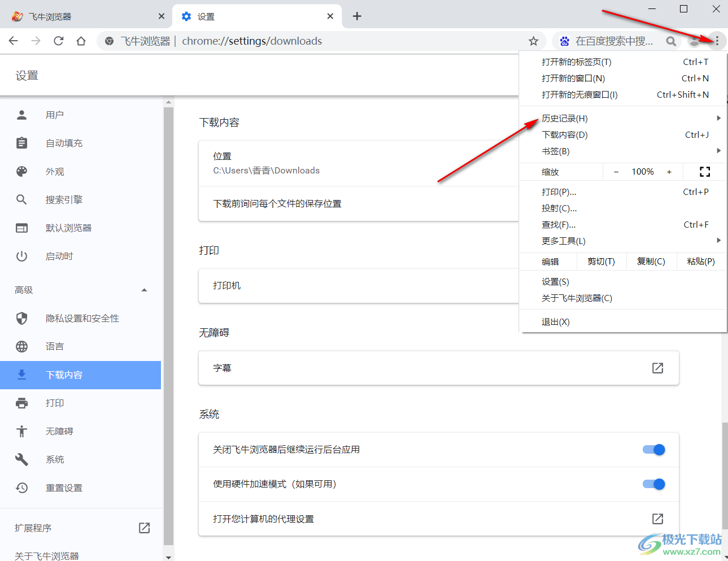Open 启动时 startup settings
Image resolution: width=728 pixels, height=561 pixels.
(x=80, y=256)
